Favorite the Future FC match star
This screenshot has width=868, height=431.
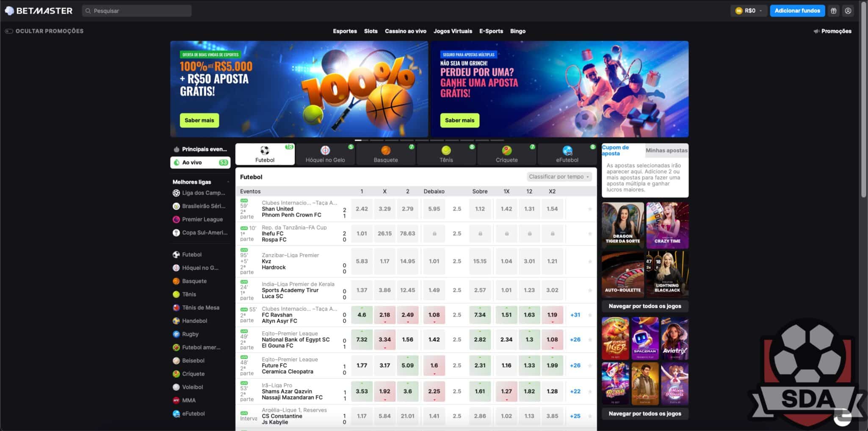coord(590,365)
